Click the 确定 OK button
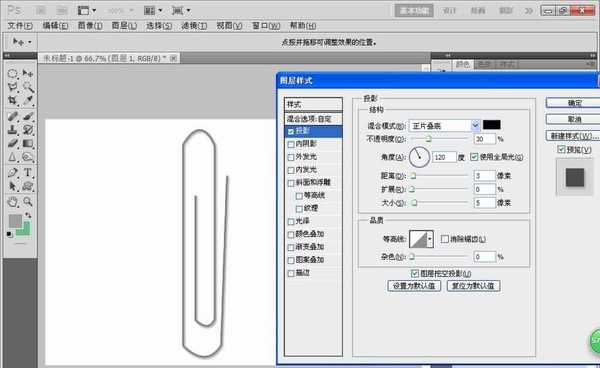 click(574, 103)
